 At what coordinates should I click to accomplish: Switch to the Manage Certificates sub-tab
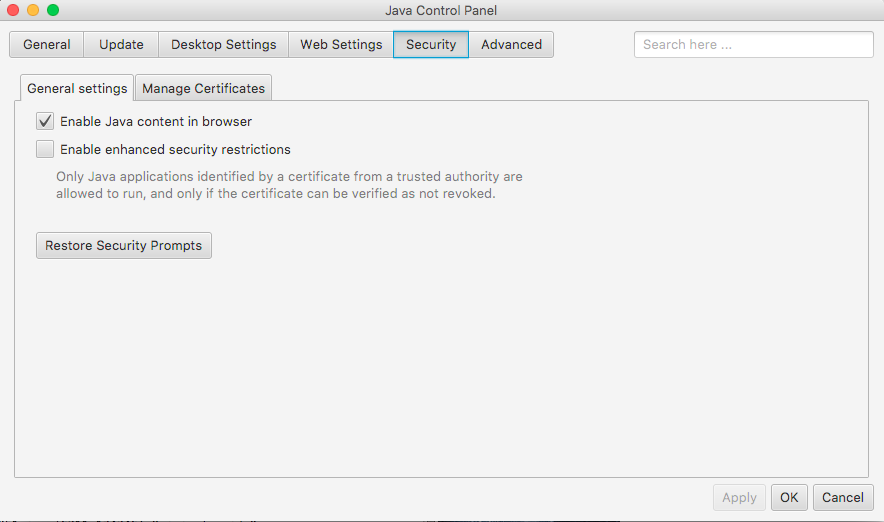[203, 88]
